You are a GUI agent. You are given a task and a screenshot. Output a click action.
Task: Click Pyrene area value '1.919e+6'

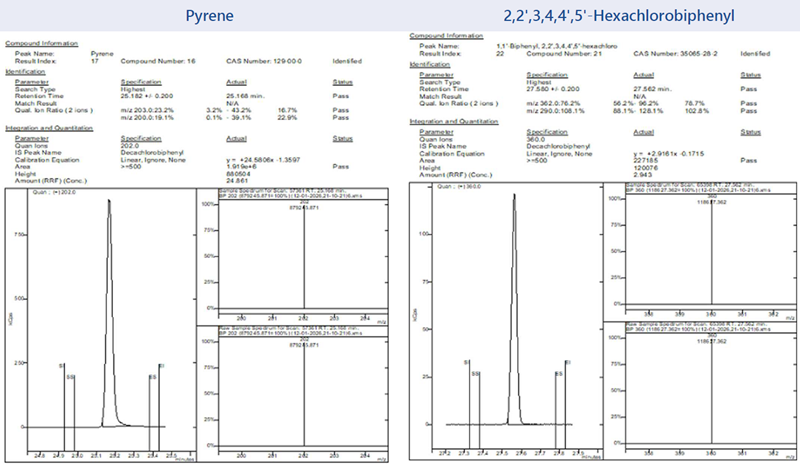tap(241, 166)
